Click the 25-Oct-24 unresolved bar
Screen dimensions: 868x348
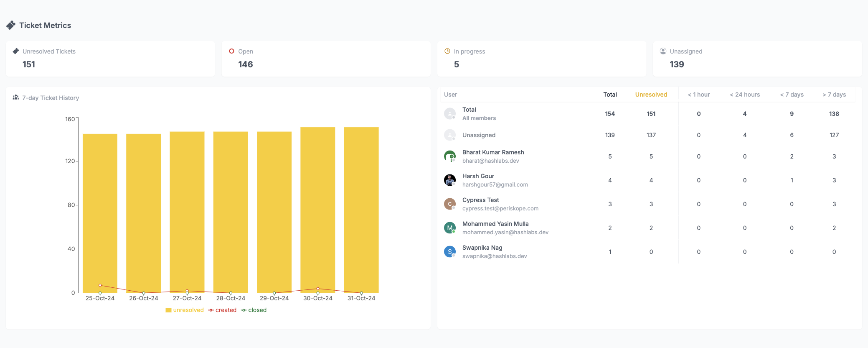pyautogui.click(x=100, y=213)
